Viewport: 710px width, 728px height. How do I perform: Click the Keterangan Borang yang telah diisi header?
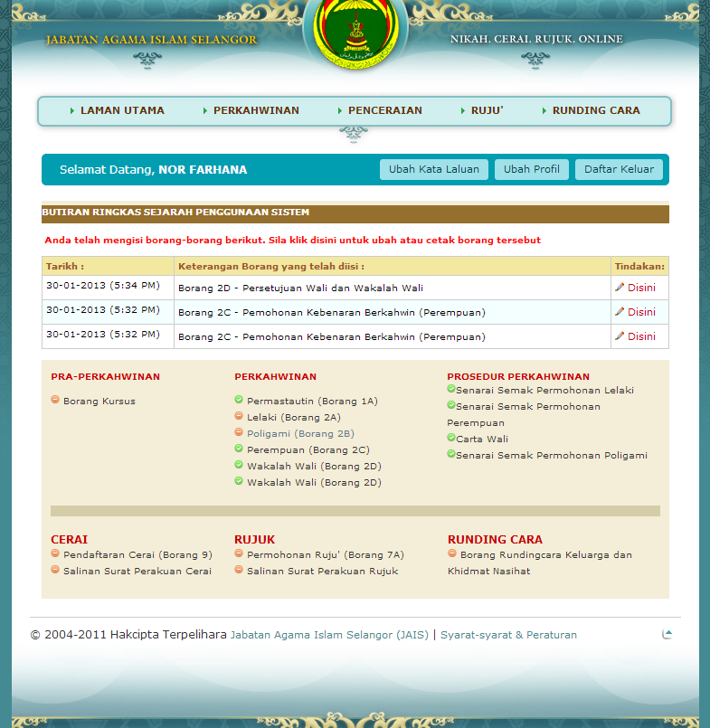tap(393, 266)
